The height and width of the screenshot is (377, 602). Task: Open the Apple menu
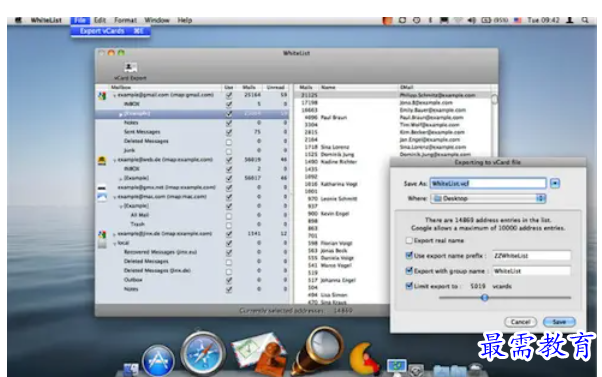(18, 20)
